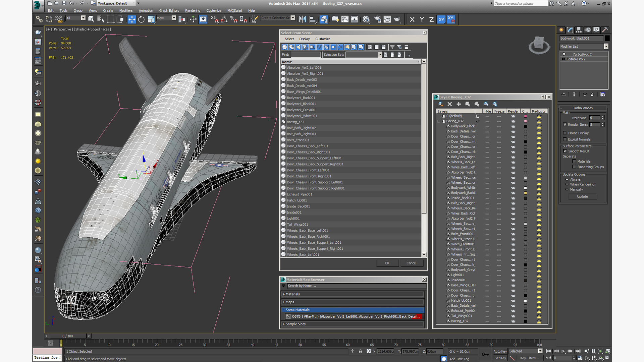
Task: Click the Set Key button
Action: [500, 358]
